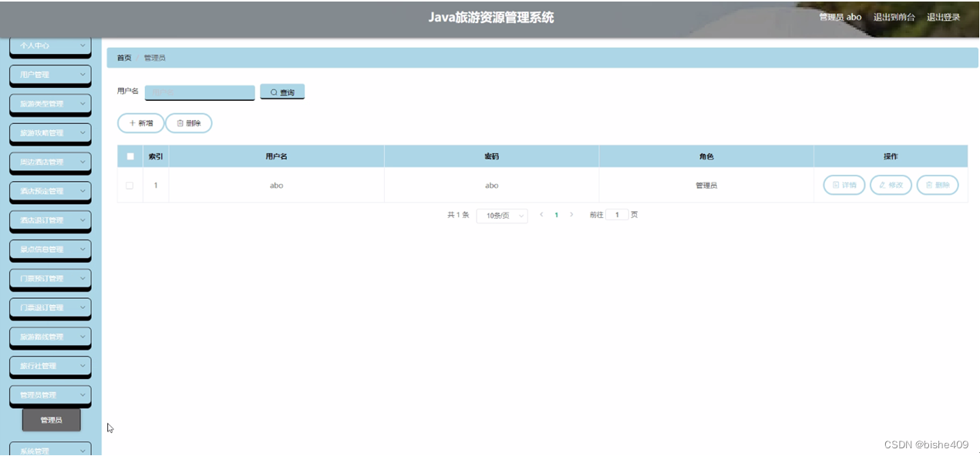Expand the 周边酒店管理 menu
Viewport: 980px width, 456px height.
(x=50, y=163)
